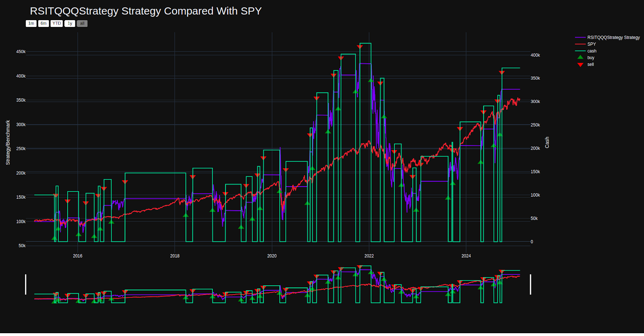Select the YTD range button
The image size is (644, 336).
(x=57, y=23)
